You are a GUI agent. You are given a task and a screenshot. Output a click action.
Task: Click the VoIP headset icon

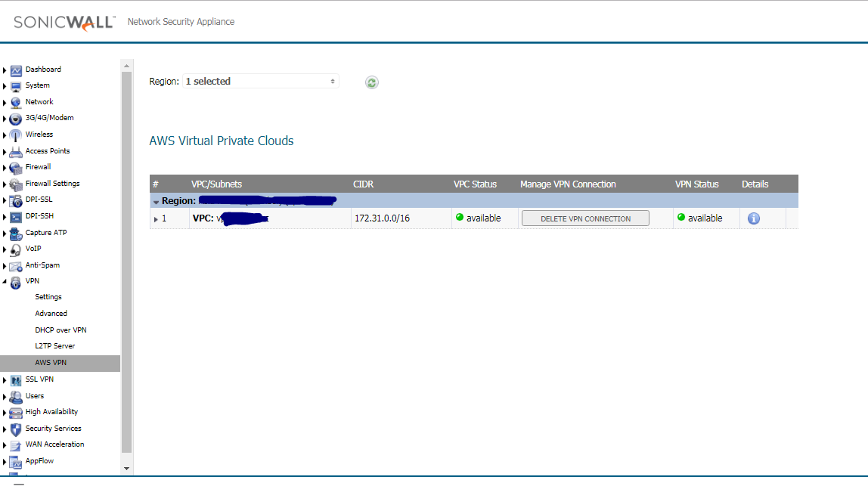(16, 249)
